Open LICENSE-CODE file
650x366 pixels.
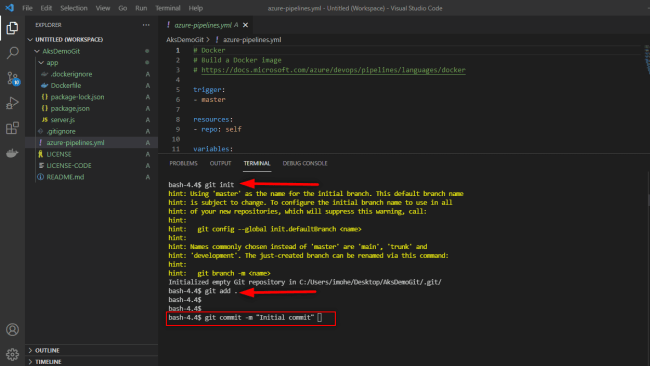(x=68, y=165)
